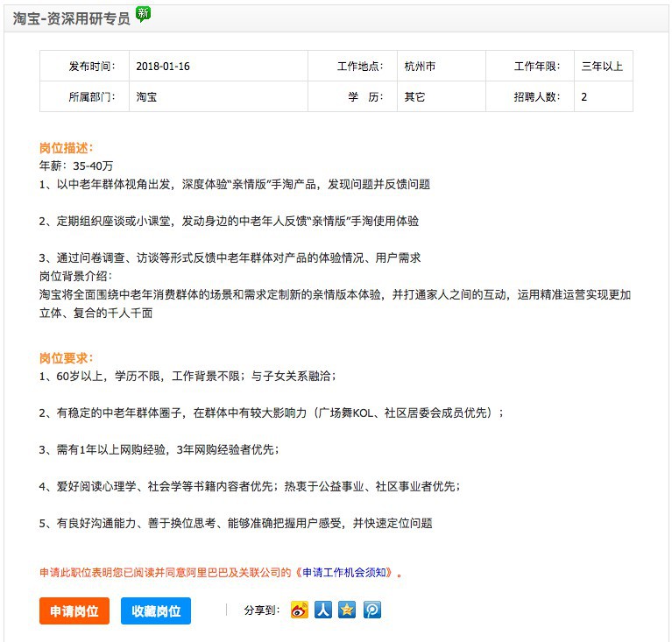Click recruitment count value 2
The image size is (672, 642).
584,97
